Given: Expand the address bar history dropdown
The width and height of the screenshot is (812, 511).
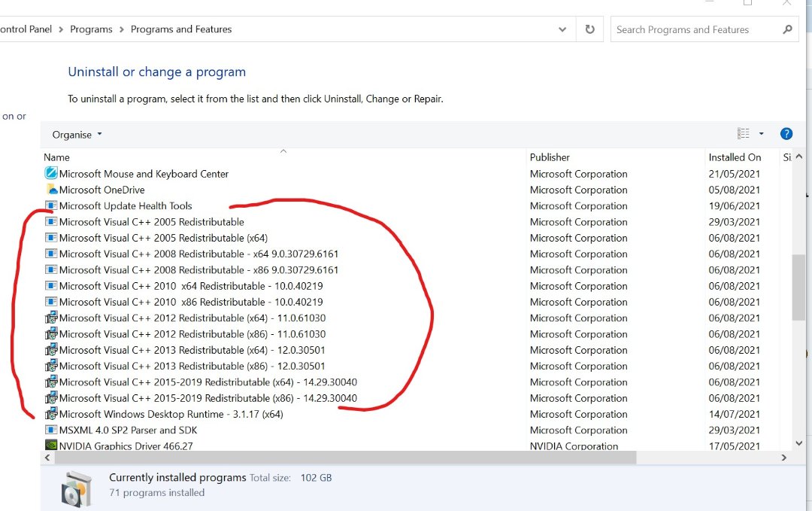Looking at the screenshot, I should (x=562, y=29).
